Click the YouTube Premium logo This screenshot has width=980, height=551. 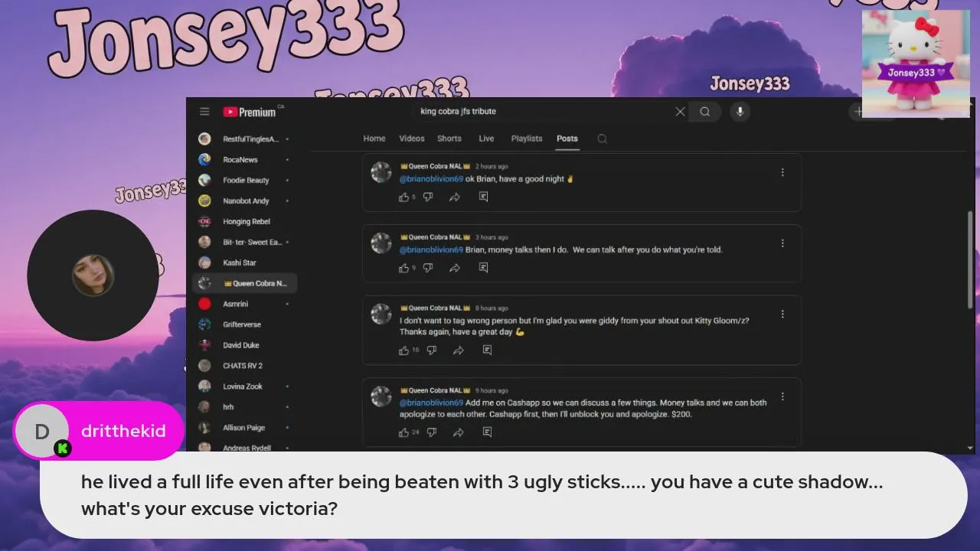pyautogui.click(x=250, y=112)
